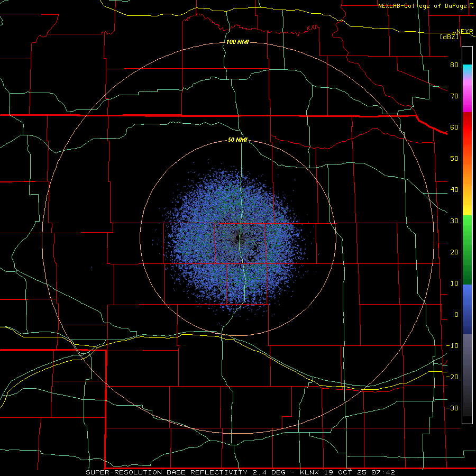Screen dimensions: 476x476
Task: Click the 50 value on the dBZ scale
Action: coord(454,159)
